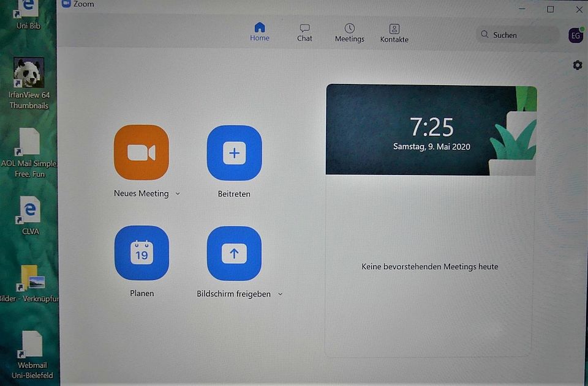Click the Beitreten label
Screen dimensions: 588x386
234,194
